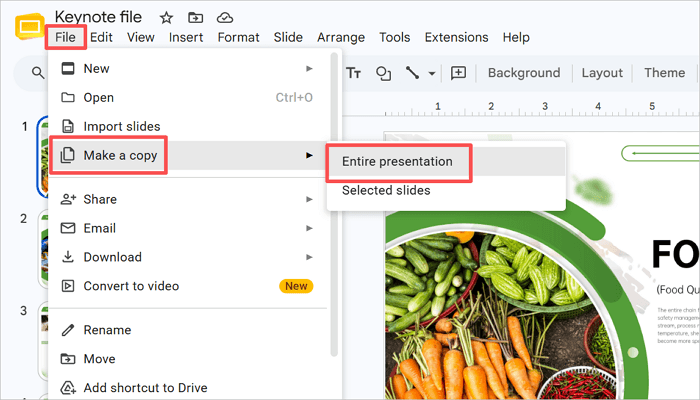Click the move-to-folder icon beside title
Screen dimensions: 700x400
pos(196,18)
